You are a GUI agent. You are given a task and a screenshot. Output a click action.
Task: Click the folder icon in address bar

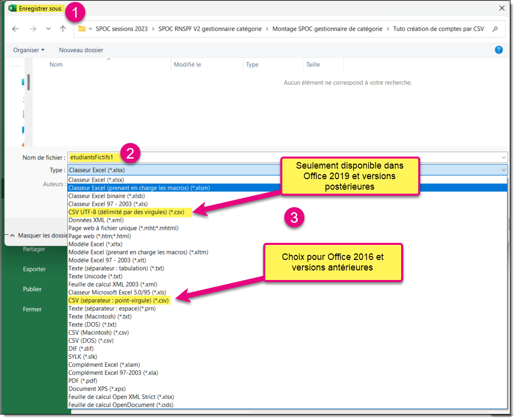click(x=82, y=29)
